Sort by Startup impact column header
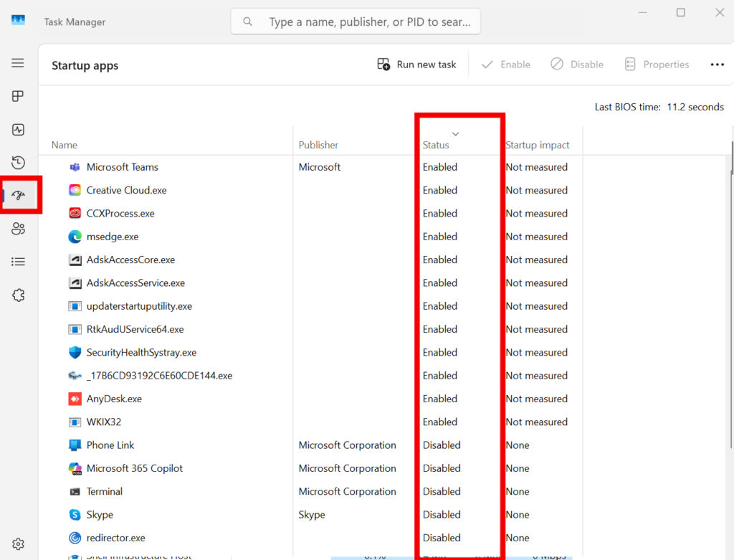Viewport: 734px width, 560px height. click(537, 145)
